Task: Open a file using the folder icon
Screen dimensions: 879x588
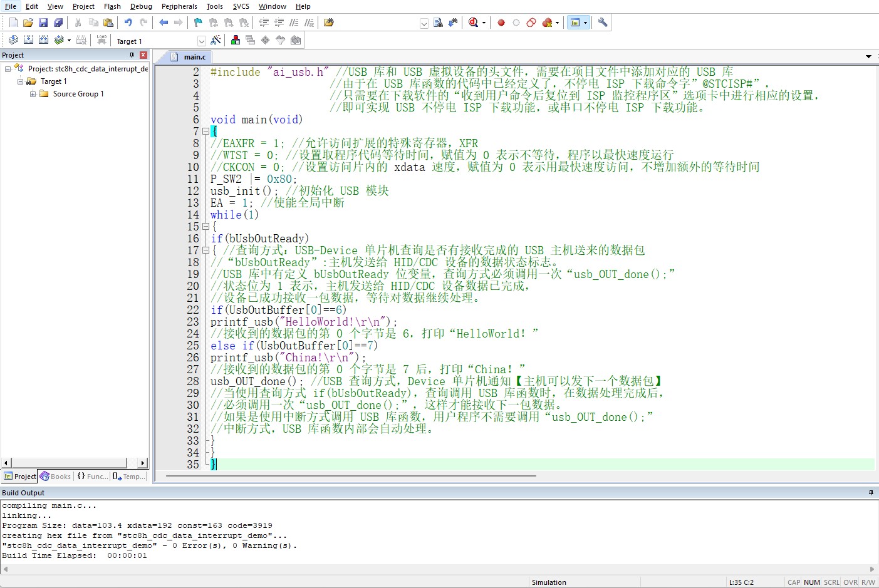Action: (28, 23)
